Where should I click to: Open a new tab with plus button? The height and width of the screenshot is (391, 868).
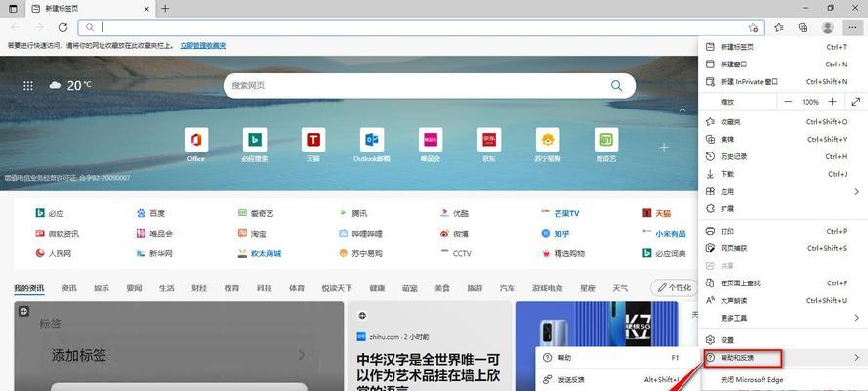point(165,9)
